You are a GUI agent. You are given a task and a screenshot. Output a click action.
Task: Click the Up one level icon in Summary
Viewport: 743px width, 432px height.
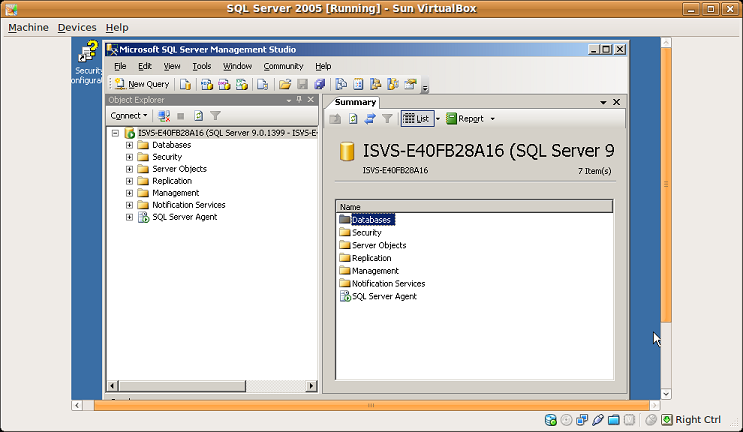tap(335, 119)
